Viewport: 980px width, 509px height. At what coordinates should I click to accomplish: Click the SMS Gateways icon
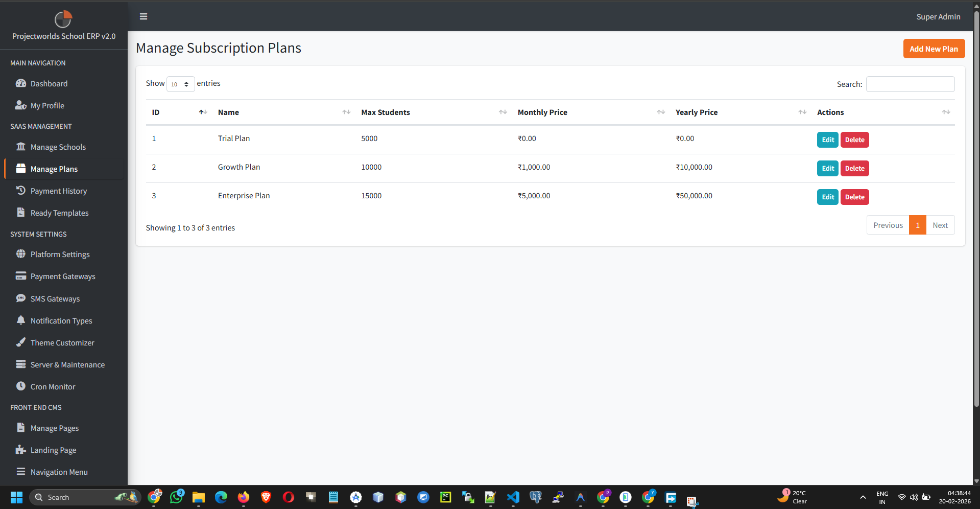click(x=21, y=298)
